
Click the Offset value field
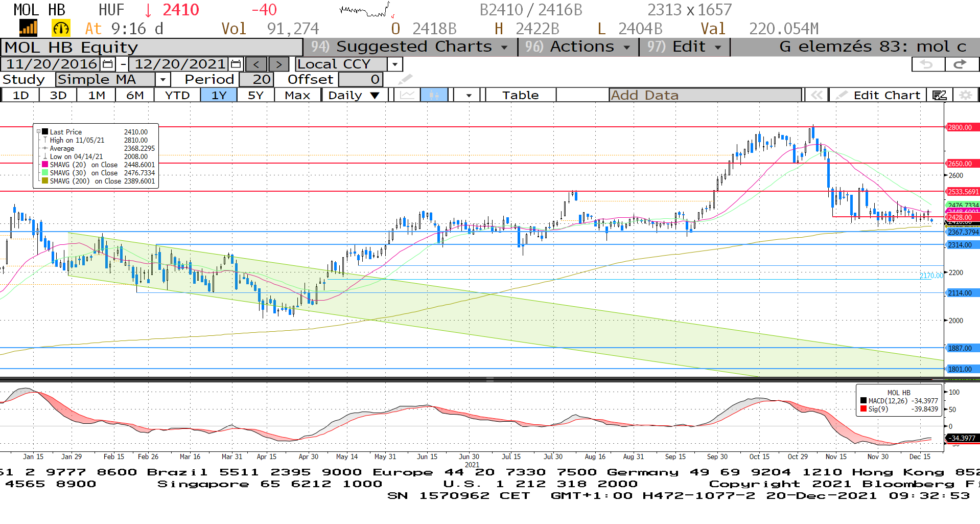361,79
